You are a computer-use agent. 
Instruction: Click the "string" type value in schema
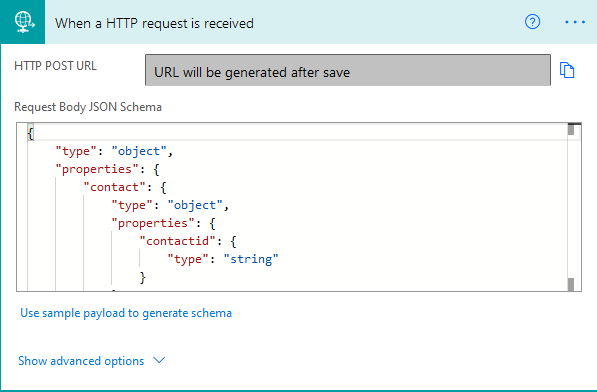coord(251,259)
